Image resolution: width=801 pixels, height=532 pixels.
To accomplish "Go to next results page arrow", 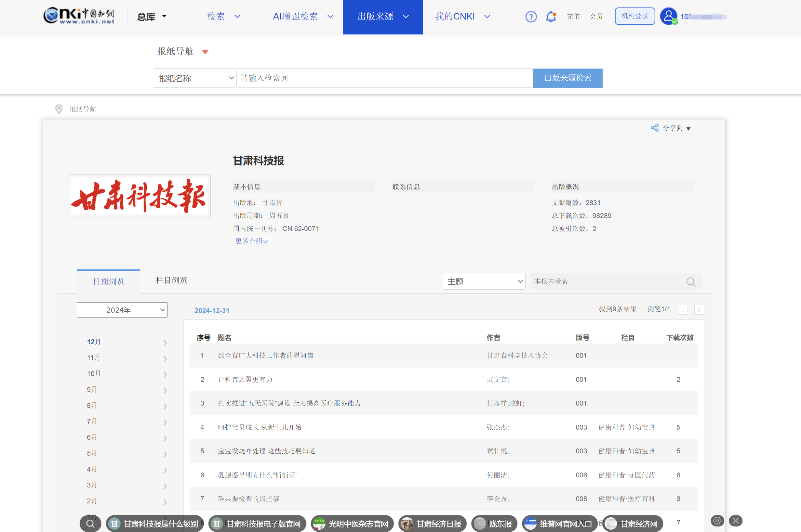I will click(699, 309).
